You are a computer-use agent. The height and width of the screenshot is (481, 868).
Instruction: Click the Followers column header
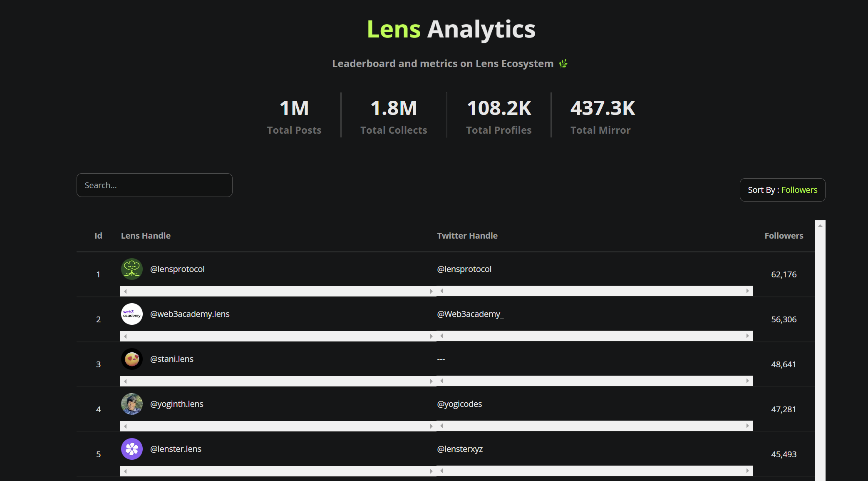click(x=784, y=236)
